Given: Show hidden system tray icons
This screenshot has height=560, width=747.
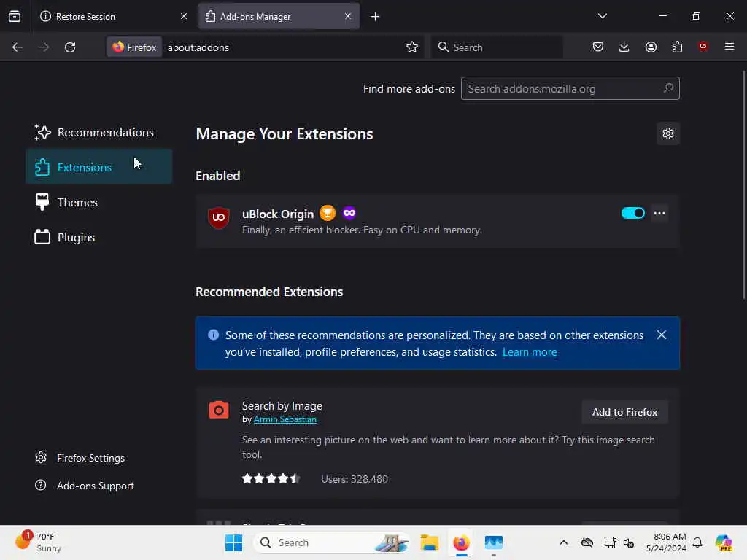Looking at the screenshot, I should tap(564, 542).
